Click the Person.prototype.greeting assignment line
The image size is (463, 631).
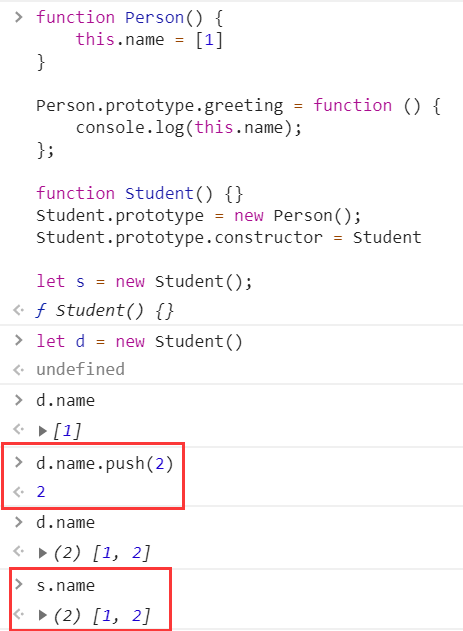[239, 106]
